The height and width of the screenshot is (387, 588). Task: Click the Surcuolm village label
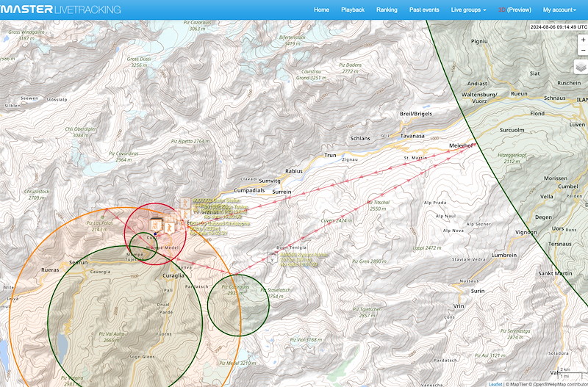coord(512,130)
